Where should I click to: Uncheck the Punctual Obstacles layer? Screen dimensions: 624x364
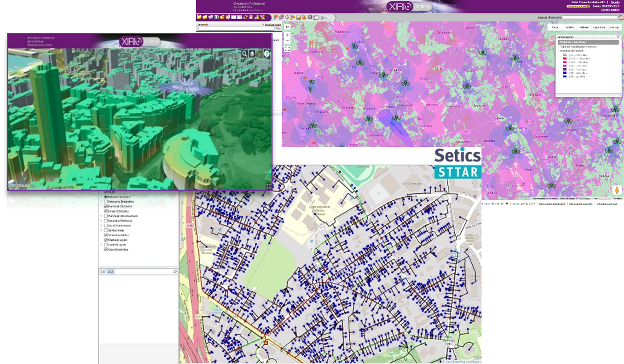[x=106, y=207]
